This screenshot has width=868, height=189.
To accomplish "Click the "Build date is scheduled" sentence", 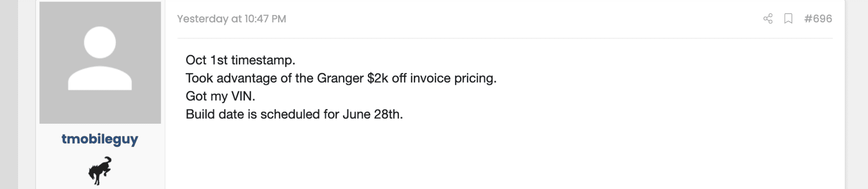I will (x=294, y=114).
